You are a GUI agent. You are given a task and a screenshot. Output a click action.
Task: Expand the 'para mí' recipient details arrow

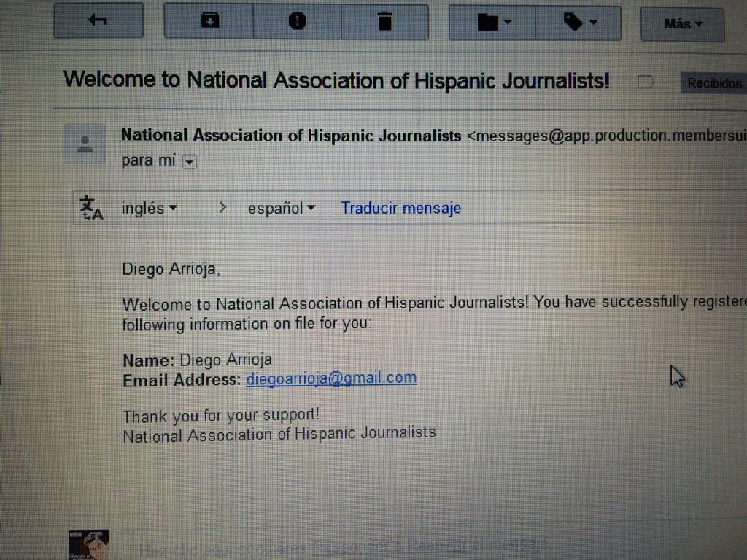coord(190,162)
